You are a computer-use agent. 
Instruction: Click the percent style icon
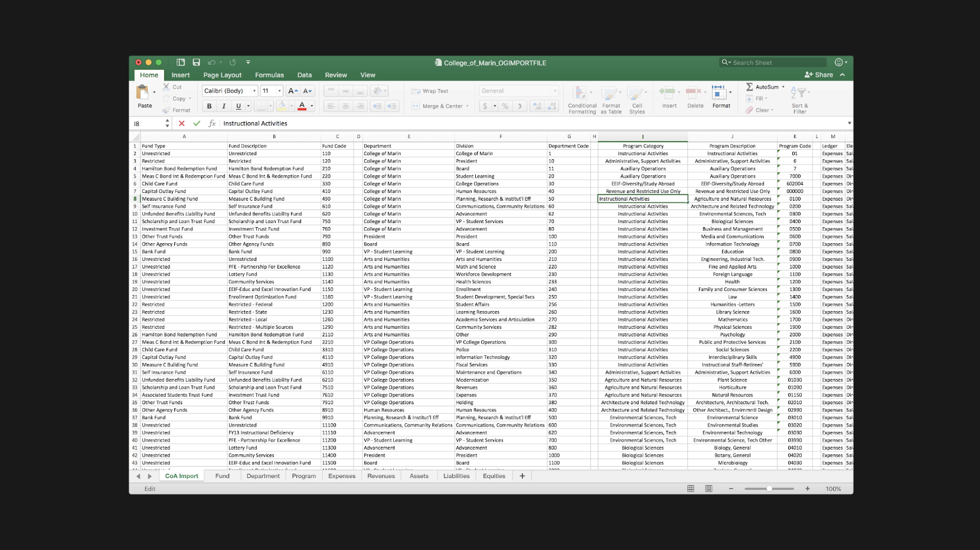pos(505,106)
